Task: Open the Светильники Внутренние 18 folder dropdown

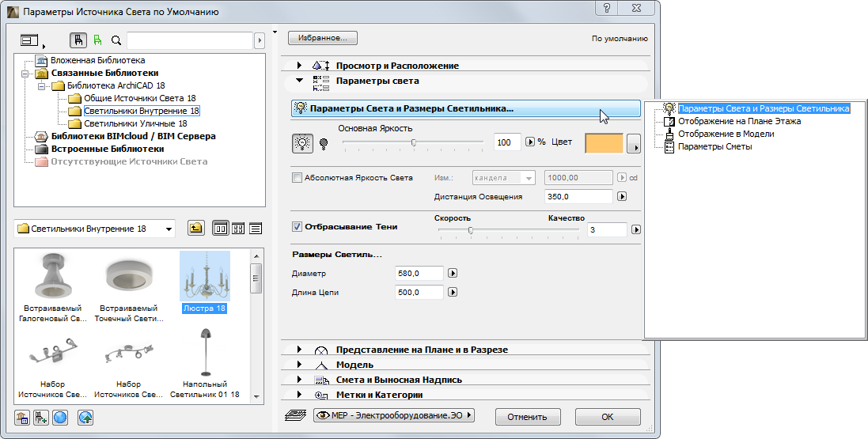Action: [95, 229]
